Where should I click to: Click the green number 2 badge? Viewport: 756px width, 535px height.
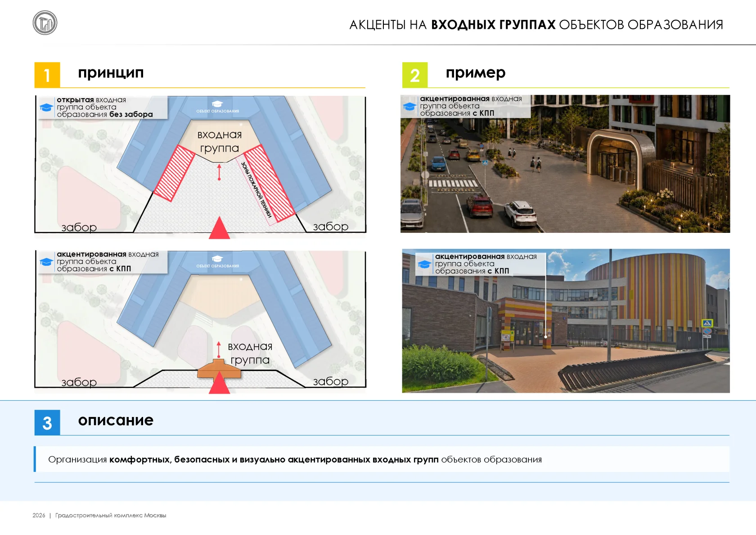[415, 75]
